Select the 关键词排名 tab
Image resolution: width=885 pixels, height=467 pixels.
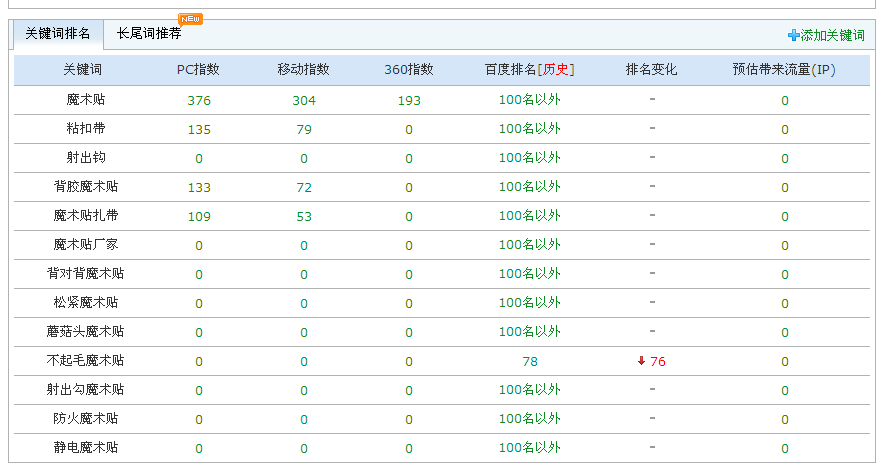[57, 34]
